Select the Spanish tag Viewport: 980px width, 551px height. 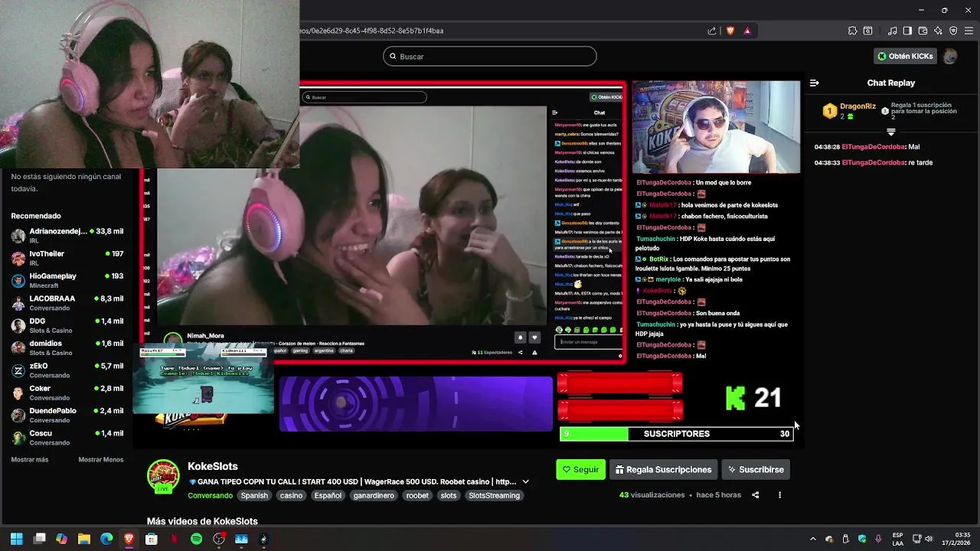pyautogui.click(x=254, y=495)
